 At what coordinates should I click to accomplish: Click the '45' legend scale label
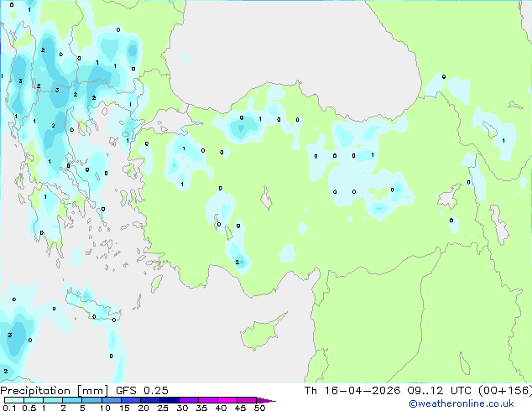[240, 408]
